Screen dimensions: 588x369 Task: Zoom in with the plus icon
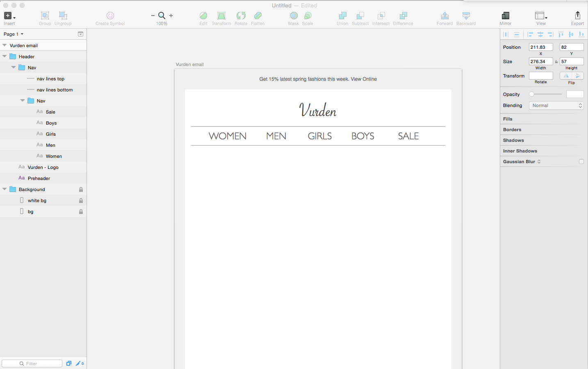click(x=171, y=16)
